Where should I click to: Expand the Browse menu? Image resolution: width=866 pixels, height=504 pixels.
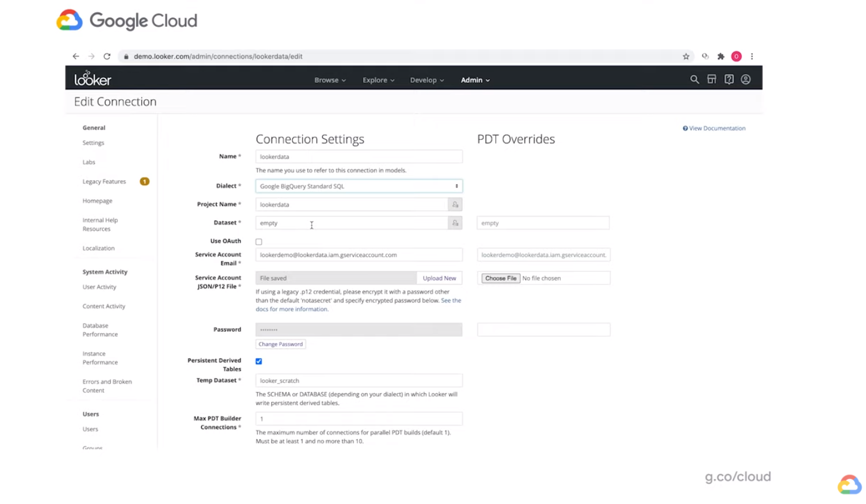[x=330, y=80]
